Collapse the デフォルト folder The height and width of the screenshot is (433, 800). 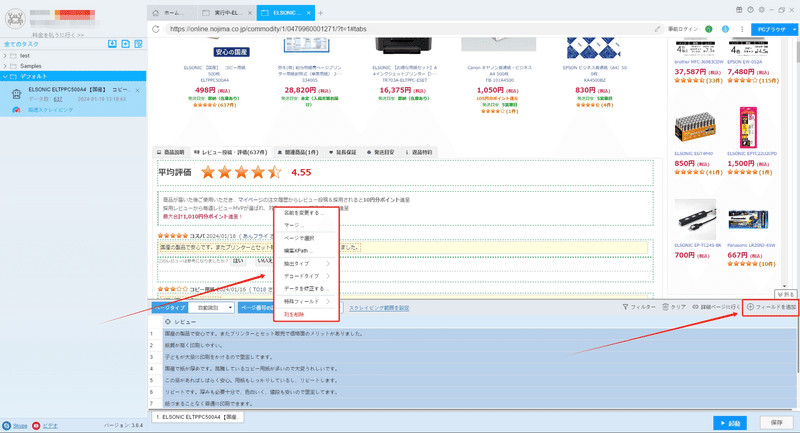(x=5, y=77)
